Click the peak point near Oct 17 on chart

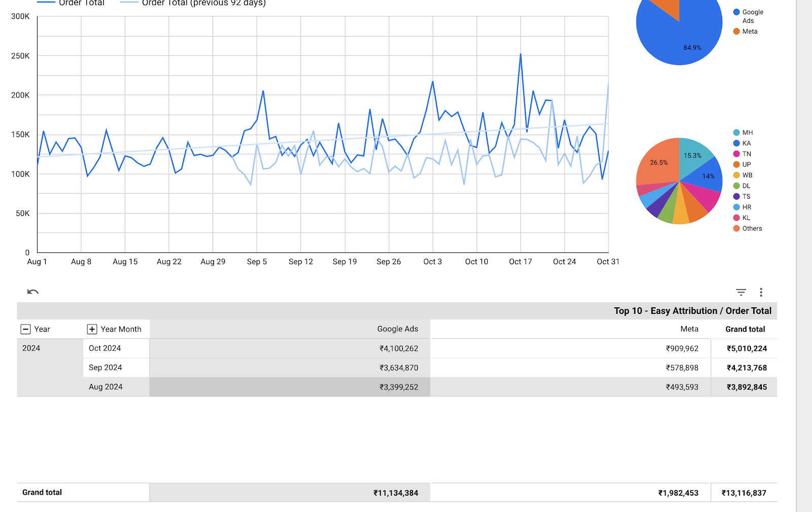tap(520, 54)
